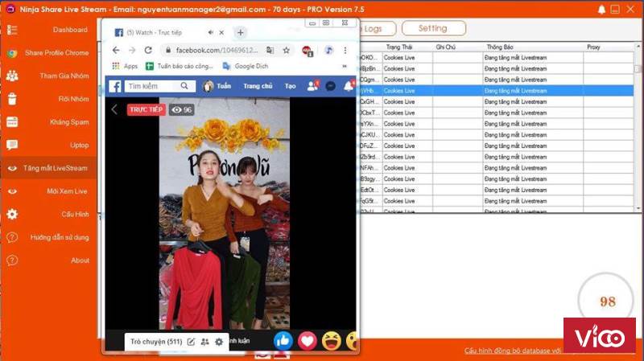The image size is (644, 361).
Task: Open Dashboard in the Ninja sidebar
Action: (70, 30)
